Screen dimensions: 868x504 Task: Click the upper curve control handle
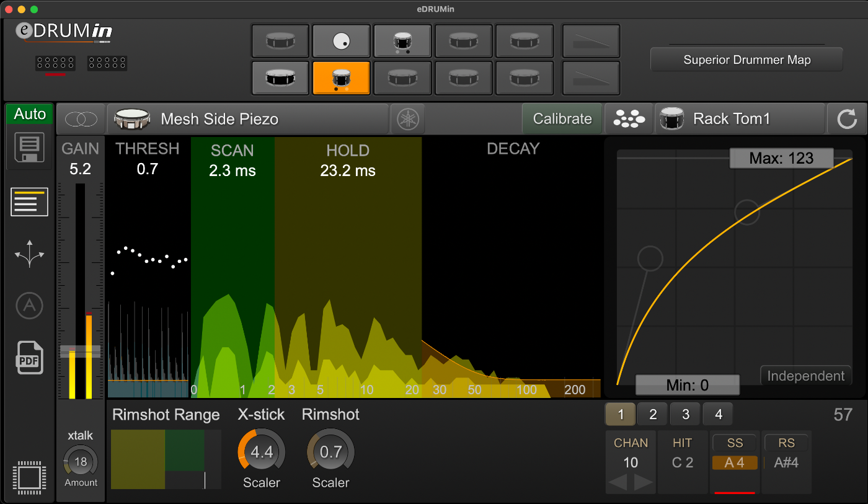[748, 211]
